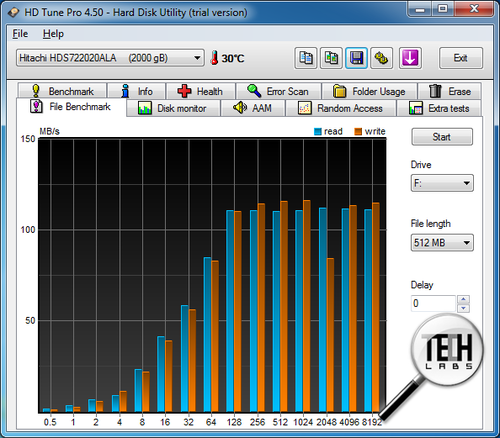Image resolution: width=500 pixels, height=438 pixels.
Task: Click the Start button
Action: tap(442, 137)
